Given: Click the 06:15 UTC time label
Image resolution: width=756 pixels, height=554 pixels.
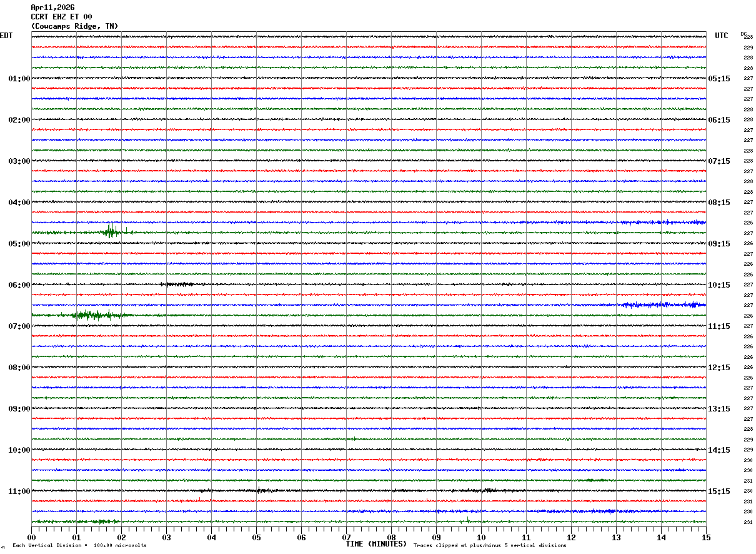Looking at the screenshot, I should coord(719,120).
